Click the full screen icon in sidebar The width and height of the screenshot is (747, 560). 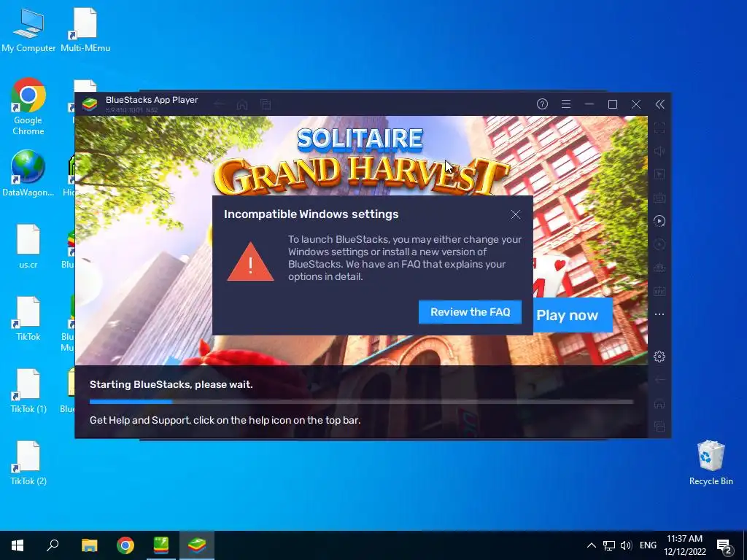tap(659, 128)
